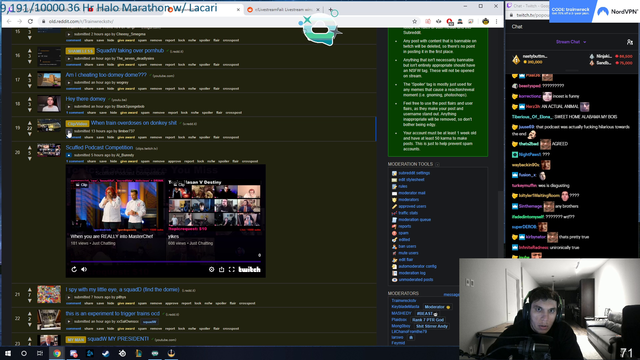Open Chrome from the taskbar
Image resolution: width=640 pixels, height=360 pixels.
[x=57, y=353]
